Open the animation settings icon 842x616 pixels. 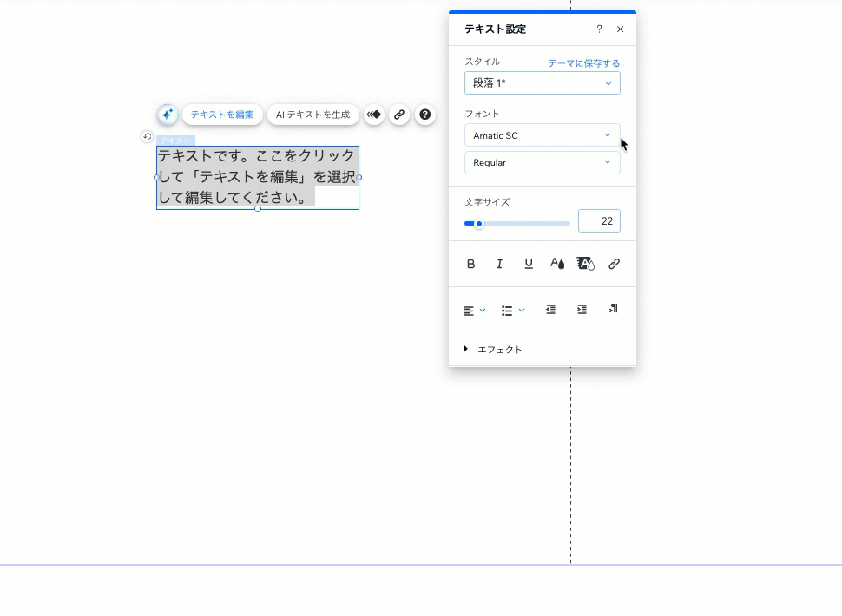374,115
